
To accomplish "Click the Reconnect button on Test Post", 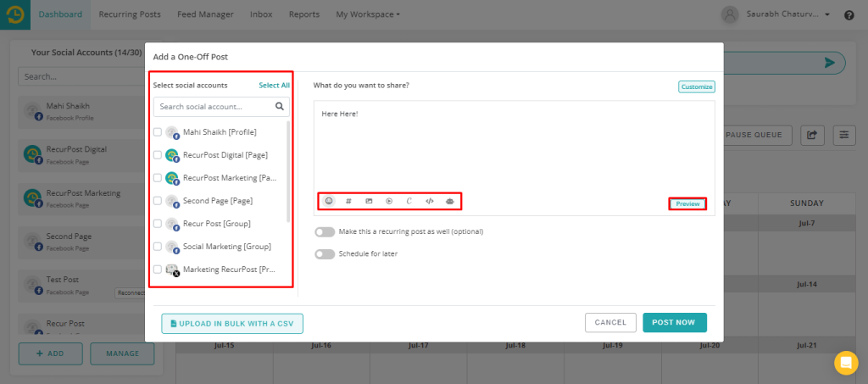I will (x=130, y=293).
